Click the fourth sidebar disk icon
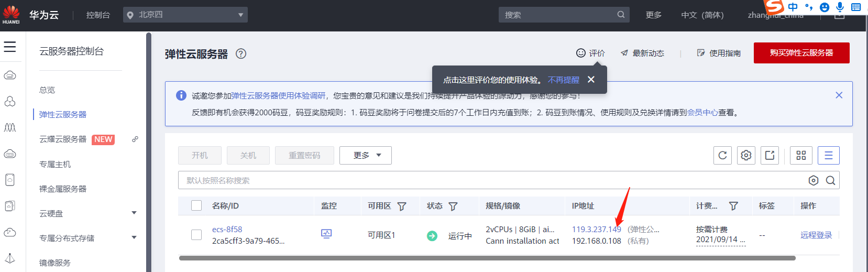868x272 pixels. tap(10, 154)
